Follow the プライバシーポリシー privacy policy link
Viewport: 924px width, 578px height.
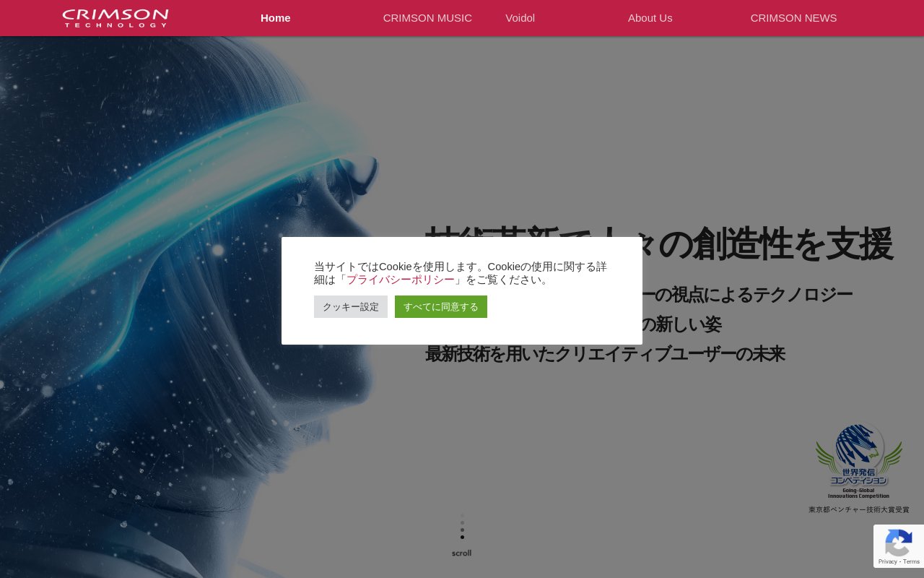click(x=401, y=280)
